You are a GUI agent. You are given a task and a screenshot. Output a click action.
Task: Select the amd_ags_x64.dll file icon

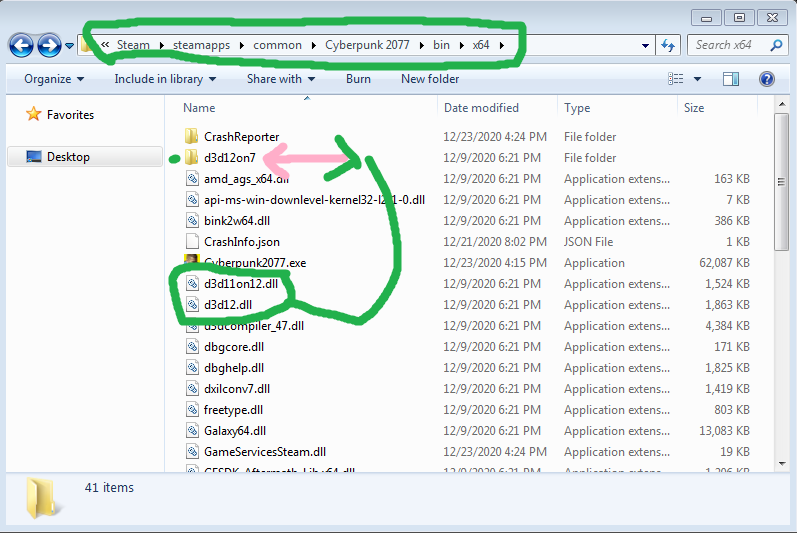[192, 178]
